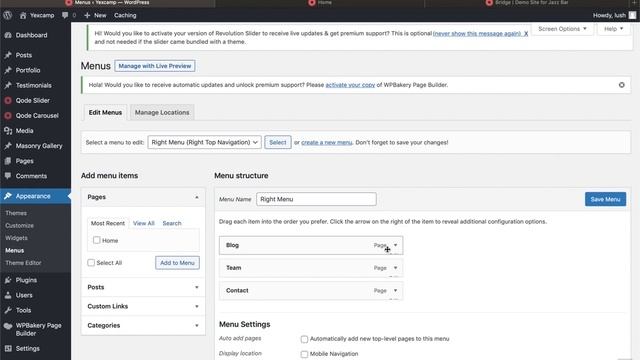
Task: Open the Yexcamp site home icon
Action: (x=23, y=15)
